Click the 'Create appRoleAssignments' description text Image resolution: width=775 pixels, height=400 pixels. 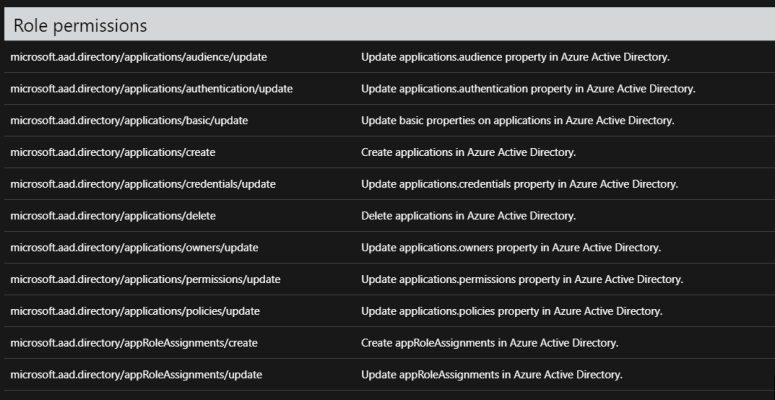[489, 343]
